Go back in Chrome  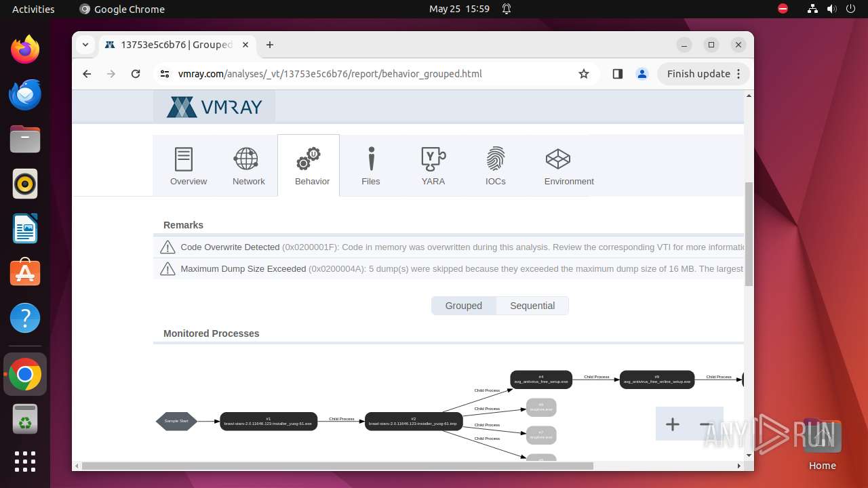[x=87, y=74]
